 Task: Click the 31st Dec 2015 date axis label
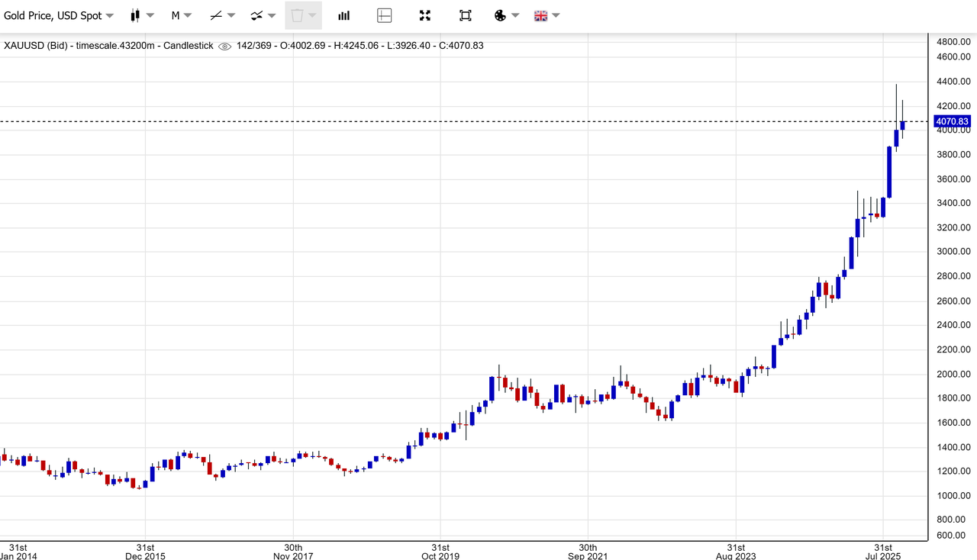(145, 552)
